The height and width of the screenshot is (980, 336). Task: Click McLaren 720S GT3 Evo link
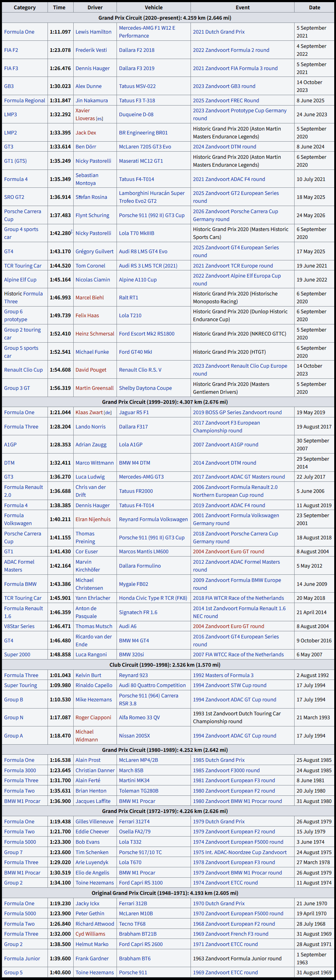[145, 147]
